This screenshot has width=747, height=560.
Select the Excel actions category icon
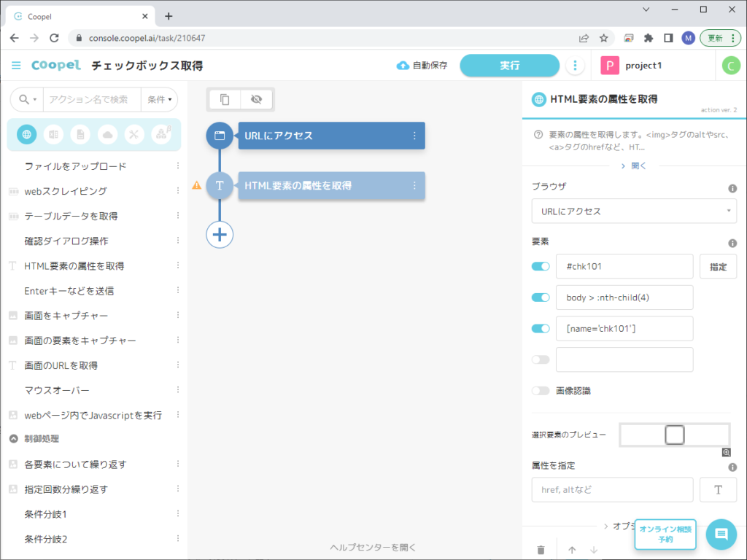53,135
